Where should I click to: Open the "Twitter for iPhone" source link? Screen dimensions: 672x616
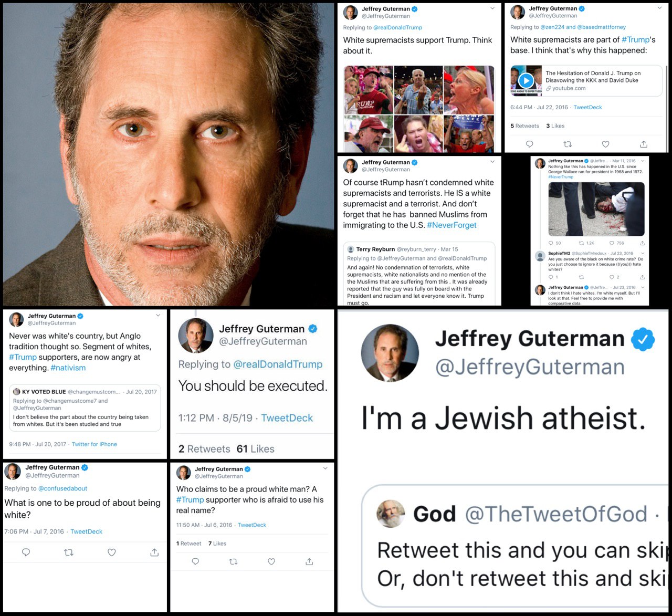pyautogui.click(x=94, y=444)
